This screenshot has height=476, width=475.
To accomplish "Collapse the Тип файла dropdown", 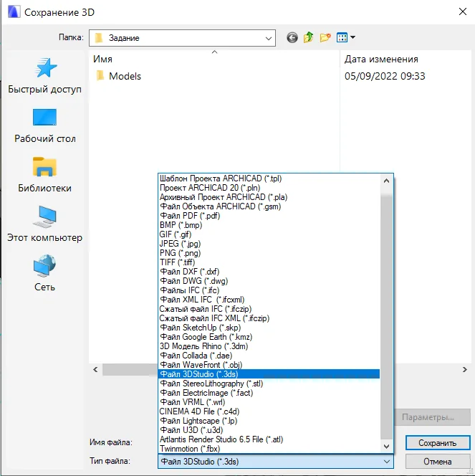I will (x=387, y=462).
